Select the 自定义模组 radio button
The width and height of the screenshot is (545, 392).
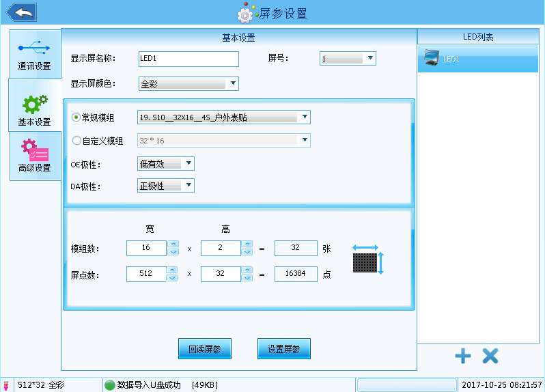(x=76, y=141)
